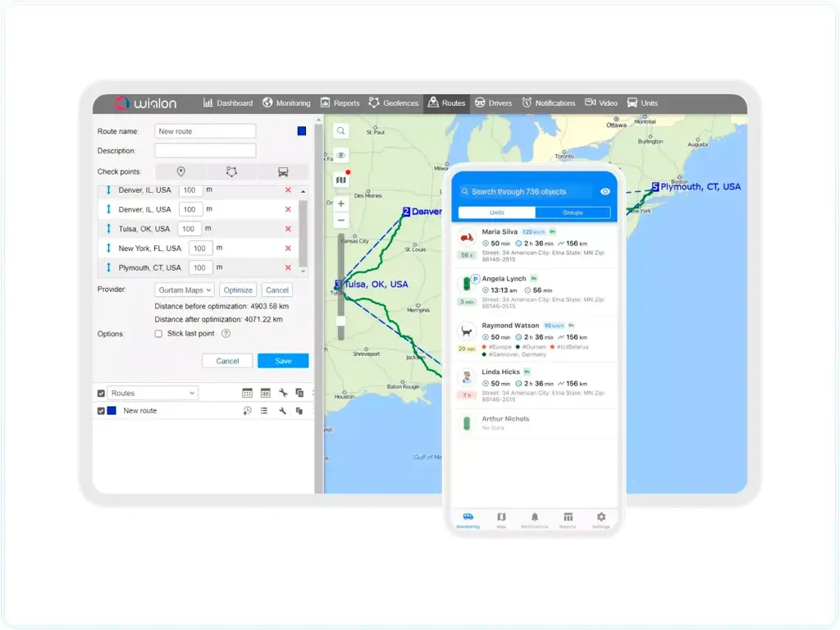Open mobile Notifications bell icon
Viewport: 840px width, 630px height.
pyautogui.click(x=535, y=519)
